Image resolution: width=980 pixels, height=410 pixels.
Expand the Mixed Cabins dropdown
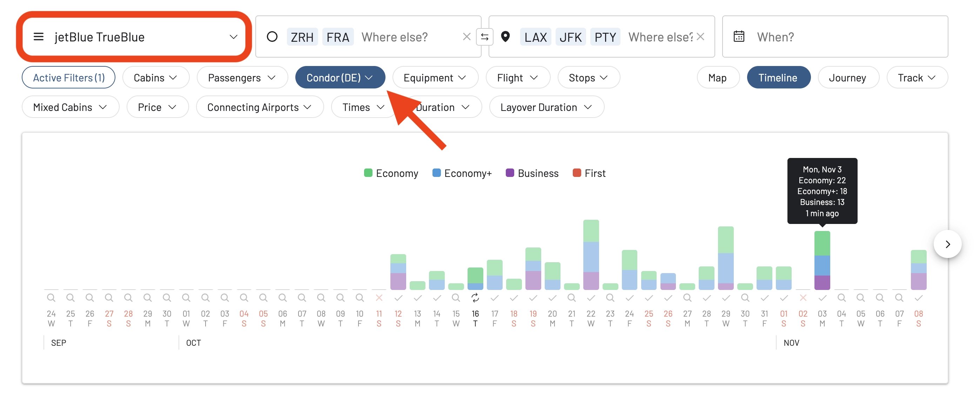tap(71, 107)
